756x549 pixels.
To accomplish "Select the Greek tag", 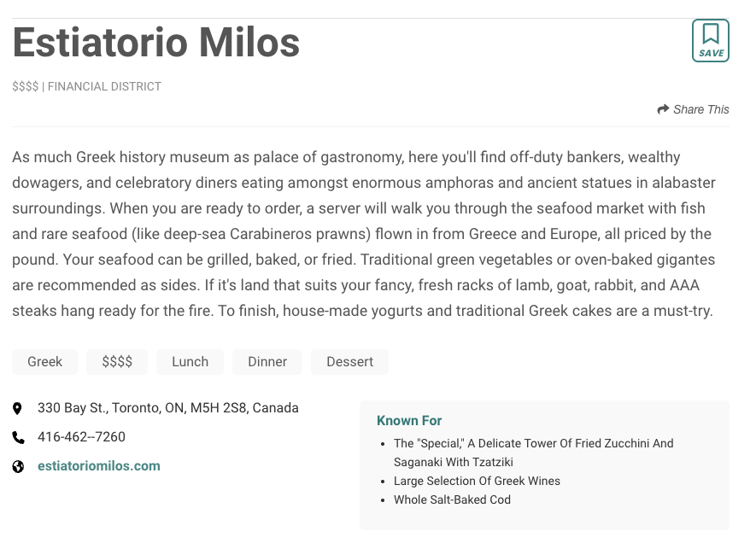I will tap(44, 362).
